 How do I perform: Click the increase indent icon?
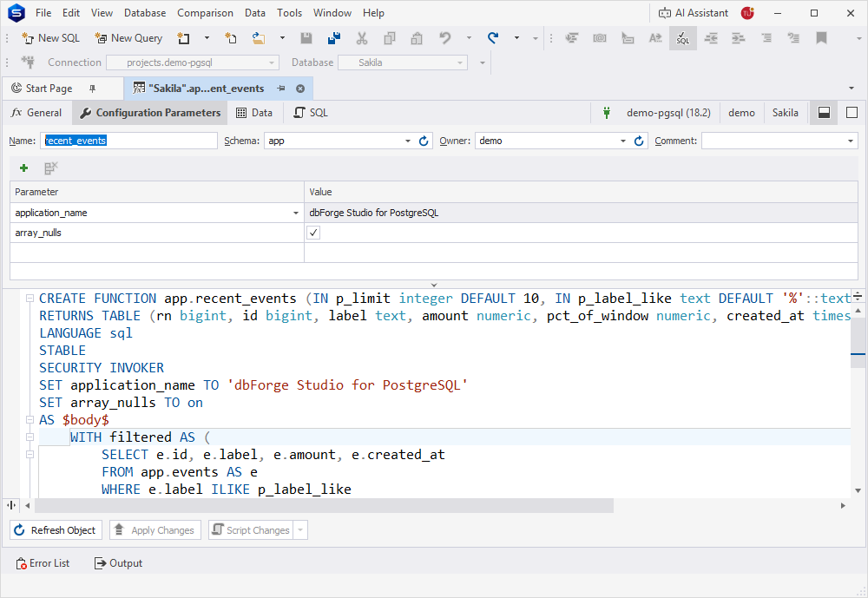(739, 38)
